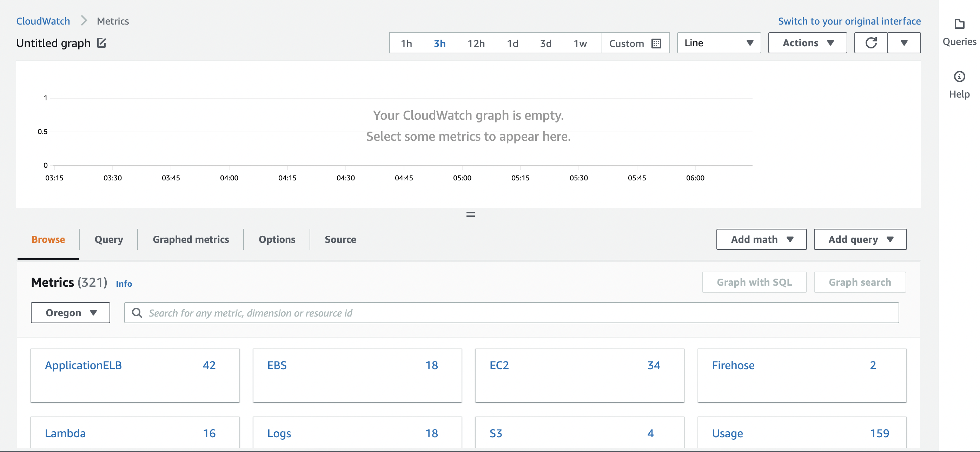Switch to the Options tab

point(277,239)
